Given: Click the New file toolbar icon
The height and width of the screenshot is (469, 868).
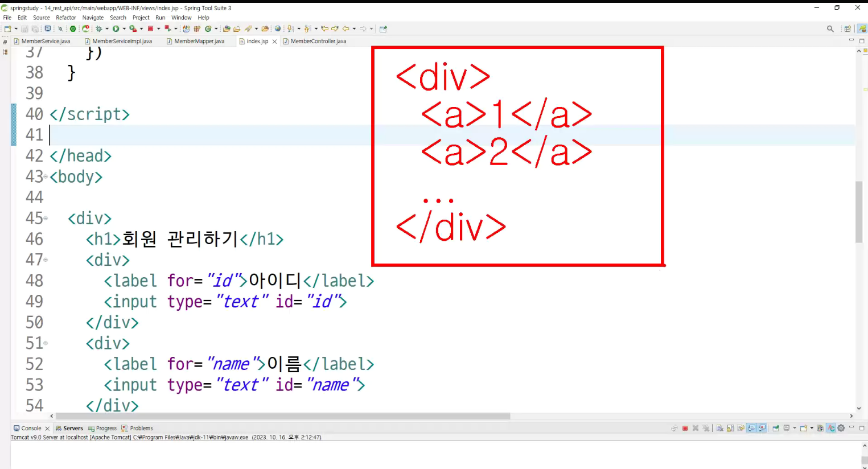Looking at the screenshot, I should pos(8,28).
